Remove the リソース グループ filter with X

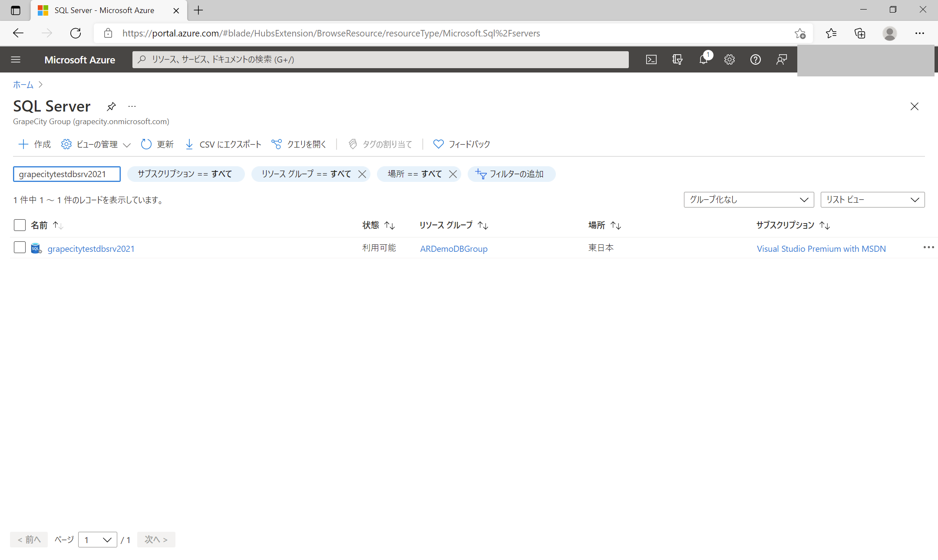coord(362,174)
